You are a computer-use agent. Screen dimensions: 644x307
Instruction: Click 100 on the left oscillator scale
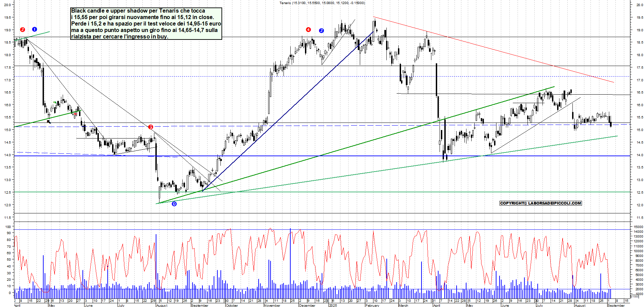coord(8,227)
